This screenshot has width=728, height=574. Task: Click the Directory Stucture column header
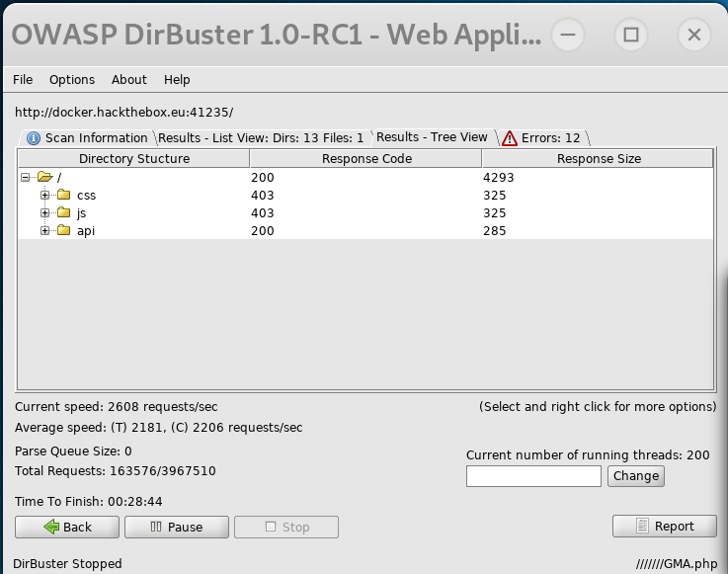pyautogui.click(x=134, y=158)
